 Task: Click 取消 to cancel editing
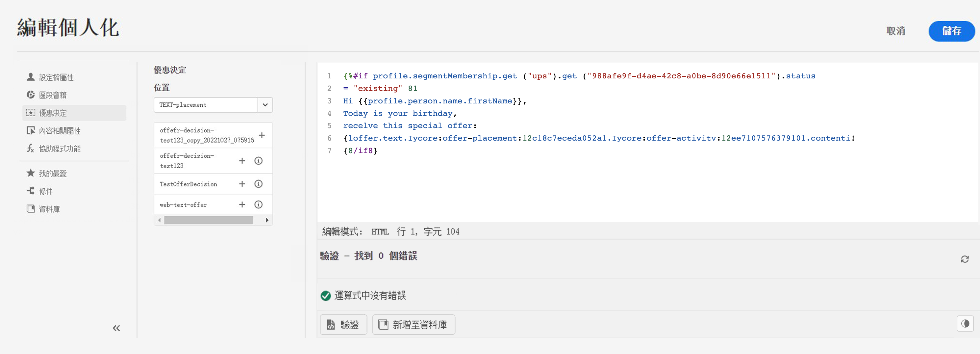895,31
